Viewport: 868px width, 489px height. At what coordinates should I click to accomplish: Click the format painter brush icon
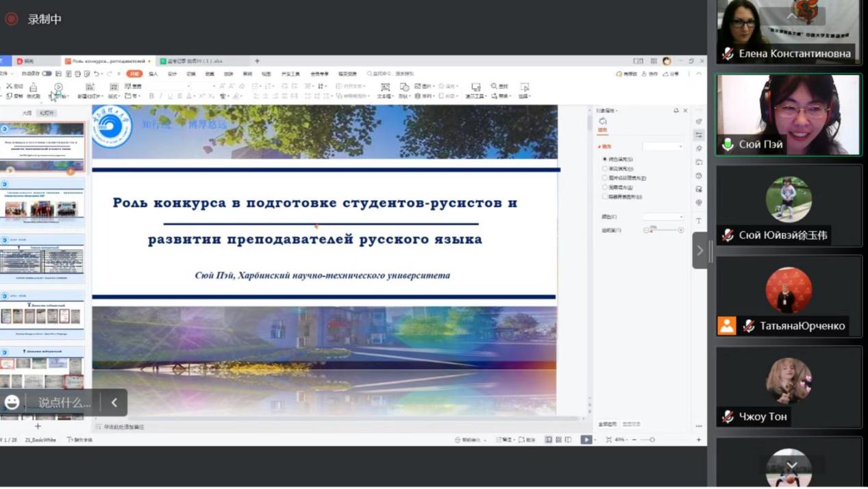(33, 88)
